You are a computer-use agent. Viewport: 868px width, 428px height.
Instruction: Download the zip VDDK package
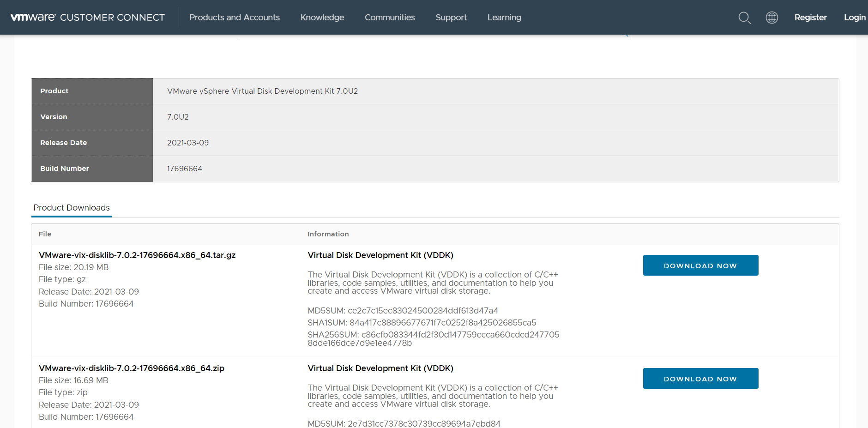click(x=700, y=378)
